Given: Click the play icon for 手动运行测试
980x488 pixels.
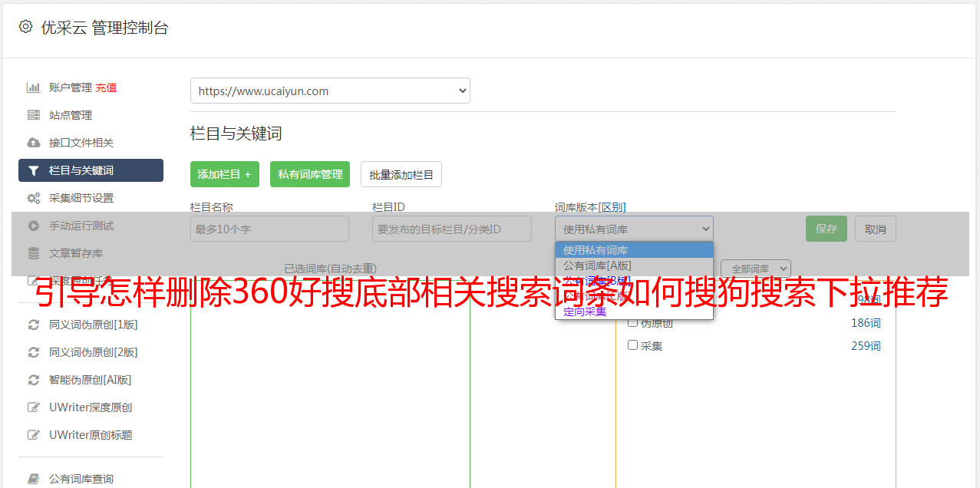Looking at the screenshot, I should tap(34, 226).
